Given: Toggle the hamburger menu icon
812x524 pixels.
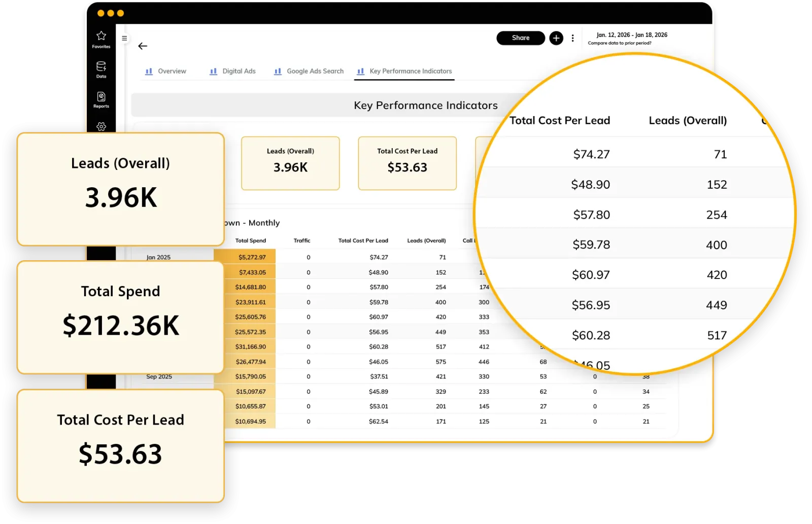Looking at the screenshot, I should pos(124,38).
